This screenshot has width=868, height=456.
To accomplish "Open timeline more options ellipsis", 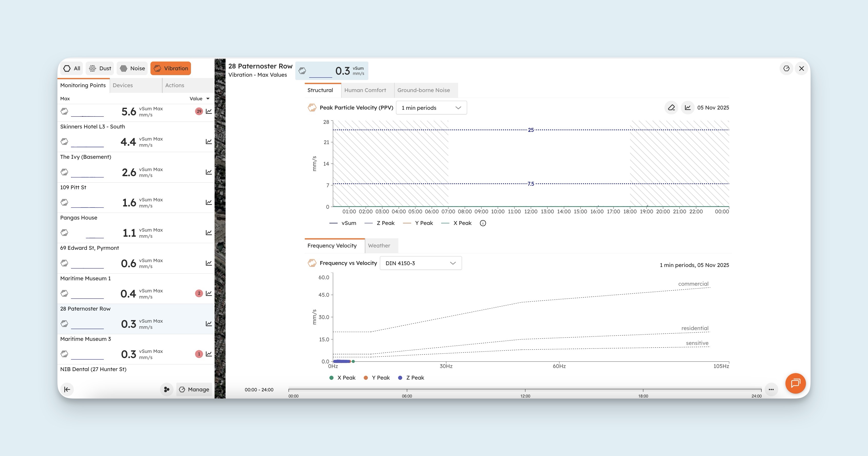I will coord(771,389).
